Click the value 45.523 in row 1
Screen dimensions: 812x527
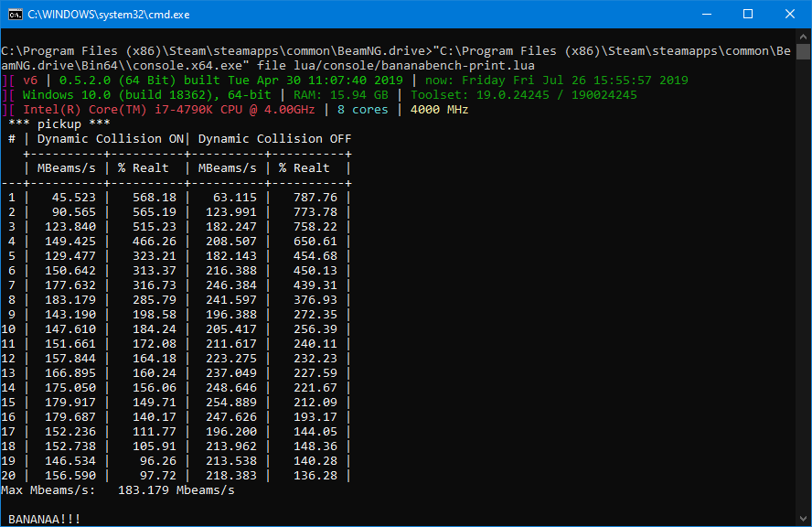(73, 198)
